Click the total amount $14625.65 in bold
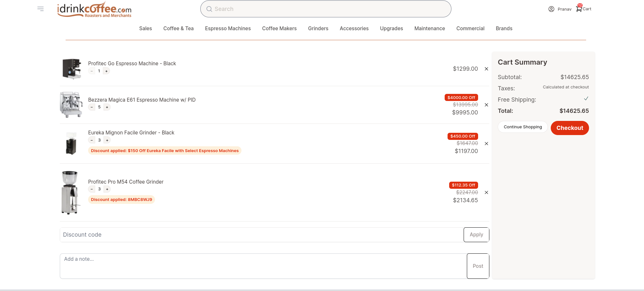 point(574,111)
